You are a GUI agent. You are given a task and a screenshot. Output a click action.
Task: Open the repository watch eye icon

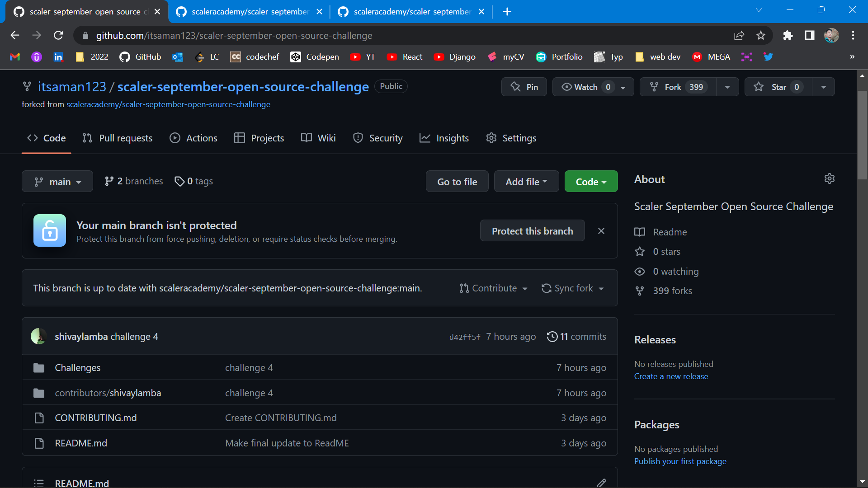pos(566,87)
